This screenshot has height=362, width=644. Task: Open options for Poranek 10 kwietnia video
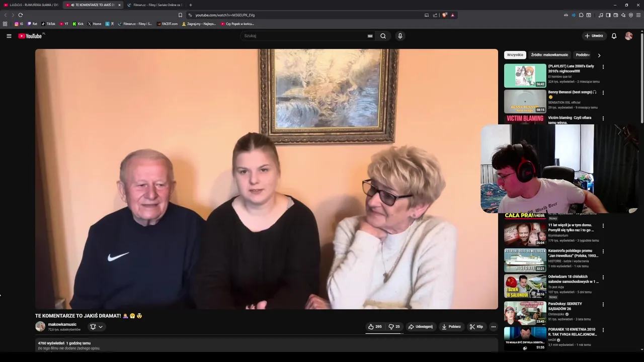[x=603, y=330]
